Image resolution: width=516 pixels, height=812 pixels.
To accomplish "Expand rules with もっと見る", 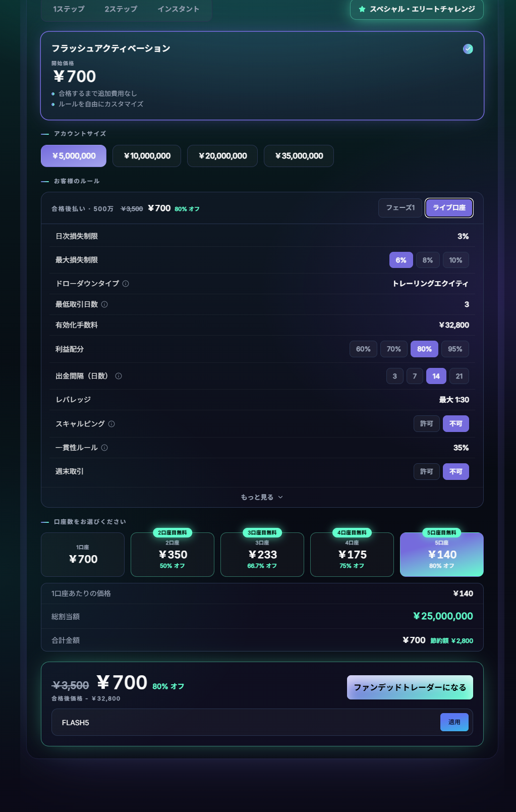I will click(262, 497).
